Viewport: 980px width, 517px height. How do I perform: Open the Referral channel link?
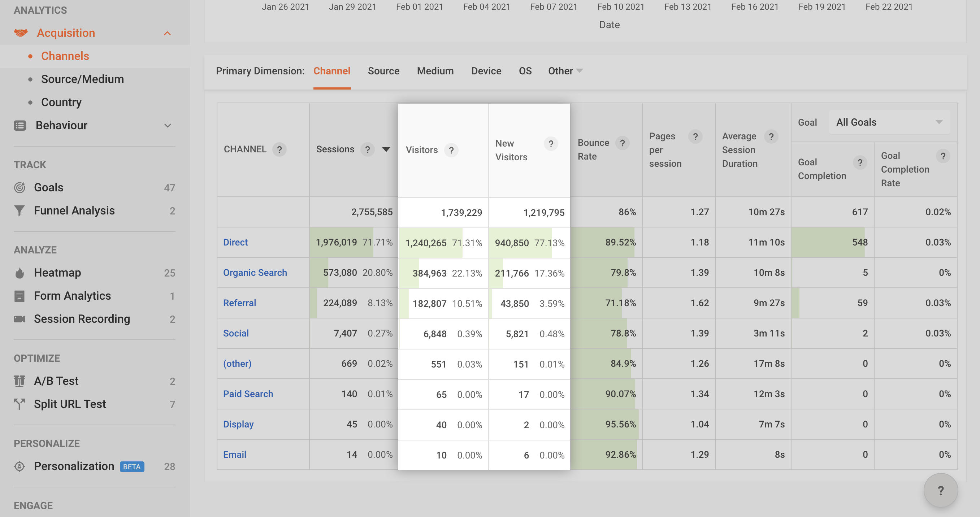click(x=239, y=303)
